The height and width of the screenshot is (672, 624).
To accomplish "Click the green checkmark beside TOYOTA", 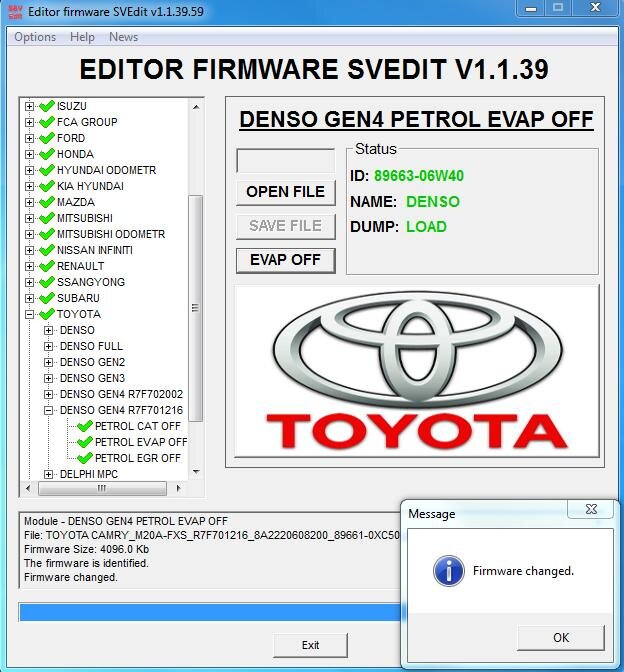I will (47, 314).
